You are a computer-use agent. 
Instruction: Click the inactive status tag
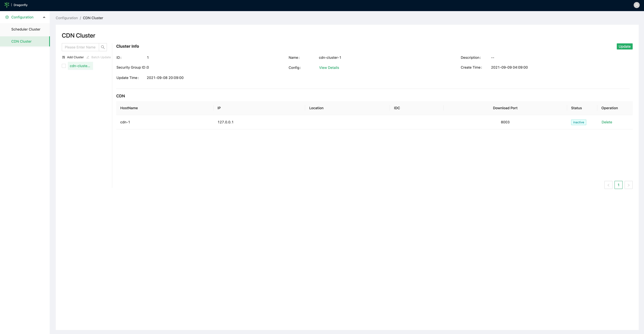click(578, 122)
